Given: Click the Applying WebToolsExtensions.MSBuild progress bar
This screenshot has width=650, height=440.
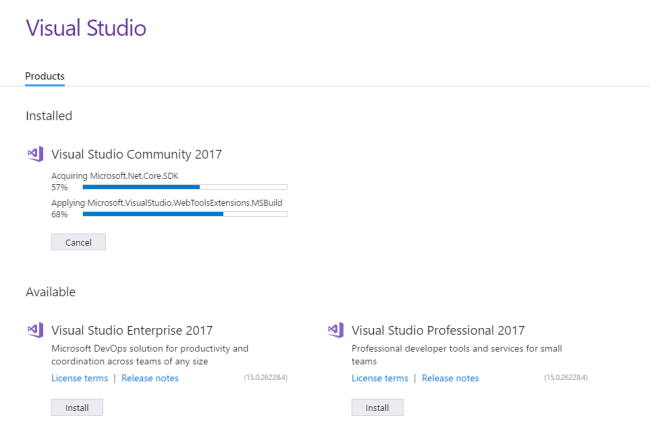Looking at the screenshot, I should coord(185,213).
